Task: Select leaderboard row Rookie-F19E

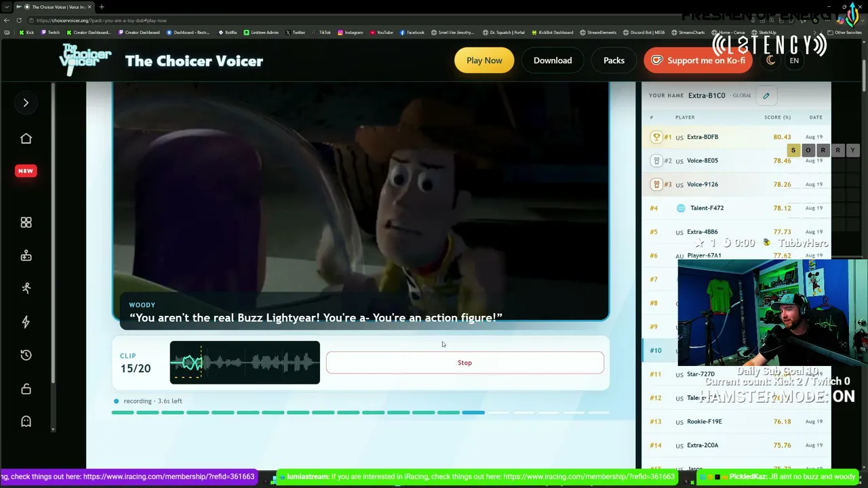Action: [736, 422]
